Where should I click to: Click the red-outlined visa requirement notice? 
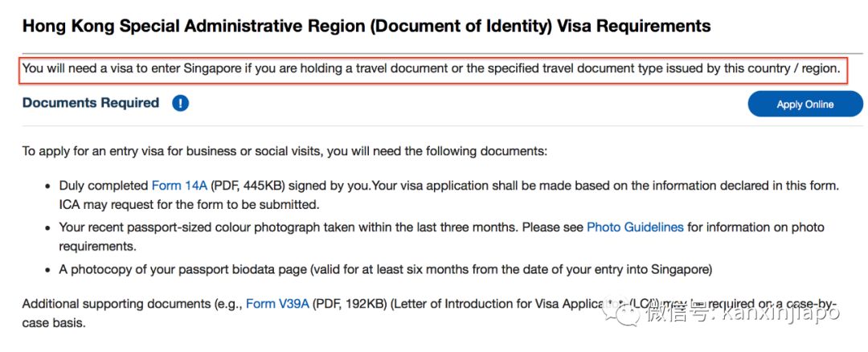[x=431, y=69]
